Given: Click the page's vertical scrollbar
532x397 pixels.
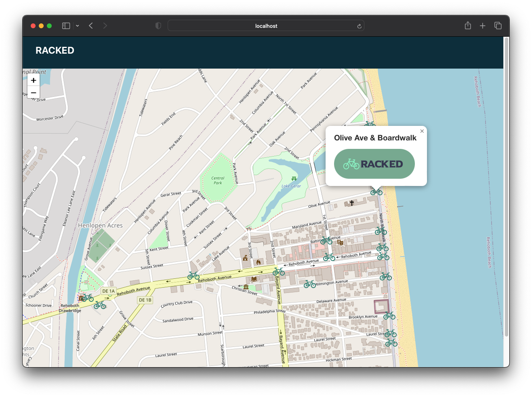Looking at the screenshot, I should click(506, 187).
